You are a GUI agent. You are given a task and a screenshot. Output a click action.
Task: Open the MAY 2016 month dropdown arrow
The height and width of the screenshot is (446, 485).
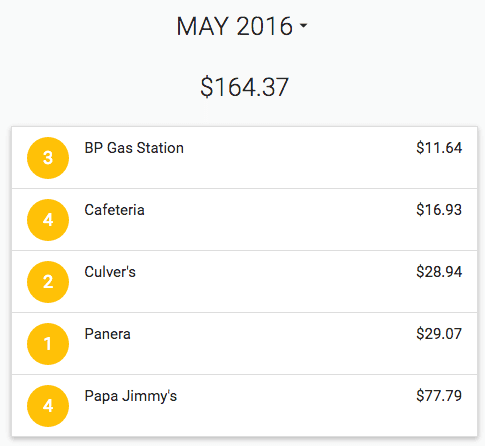point(303,25)
